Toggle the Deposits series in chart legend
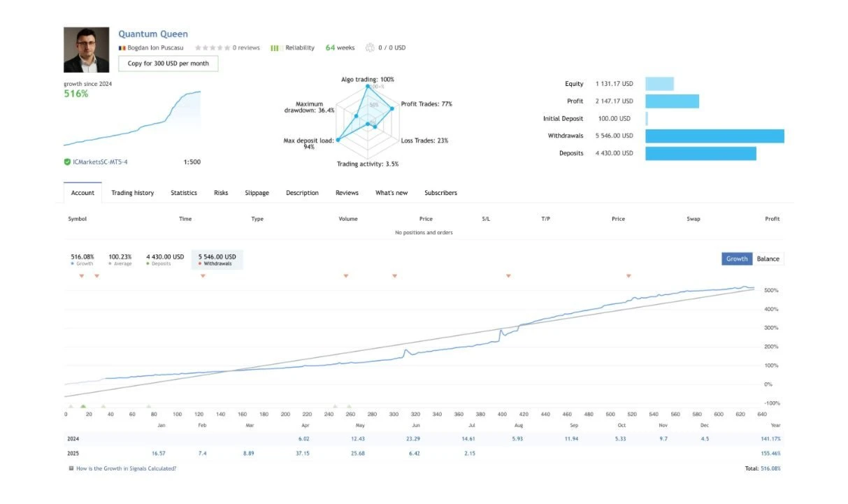This screenshot has height=504, width=848. 165,259
